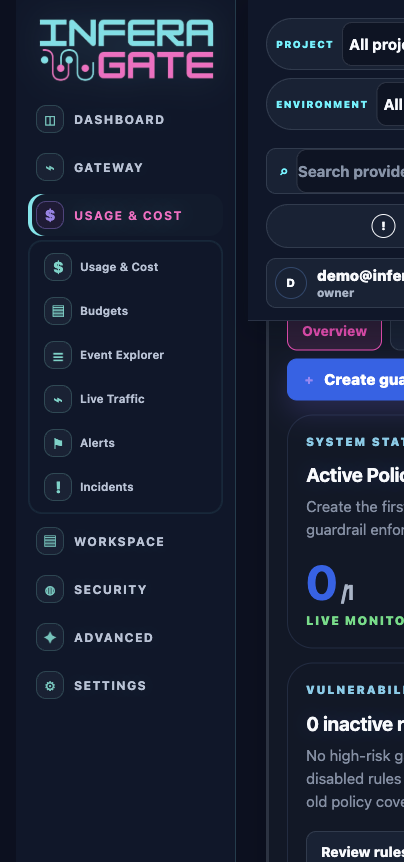
Task: Click the Advanced sparkle icon
Action: coord(50,637)
